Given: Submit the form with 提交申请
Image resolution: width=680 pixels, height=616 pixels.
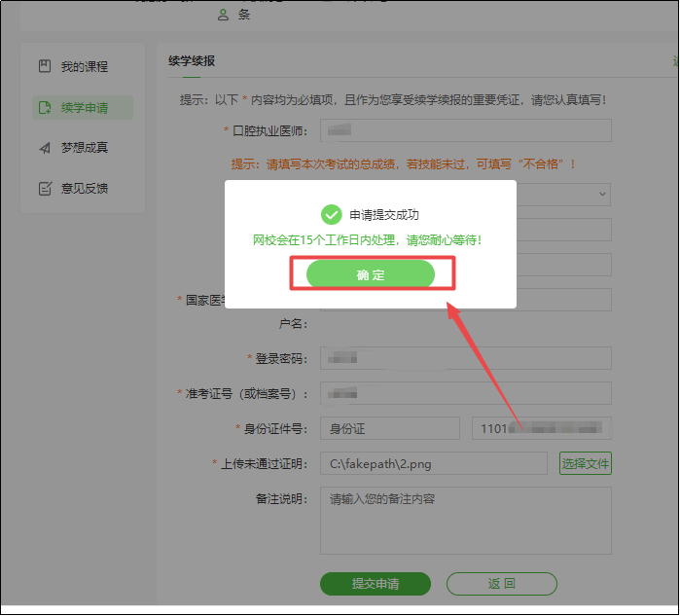Looking at the screenshot, I should click(x=375, y=584).
